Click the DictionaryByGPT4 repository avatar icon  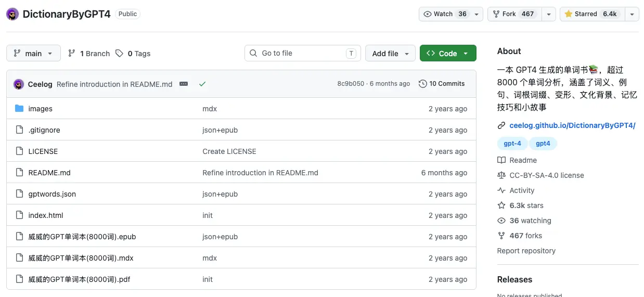12,14
